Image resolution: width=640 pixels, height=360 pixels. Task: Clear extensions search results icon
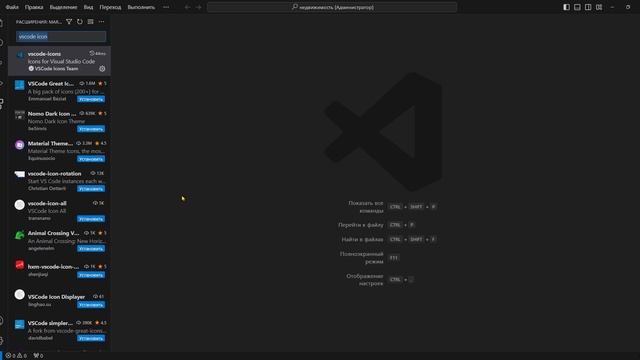[91, 22]
